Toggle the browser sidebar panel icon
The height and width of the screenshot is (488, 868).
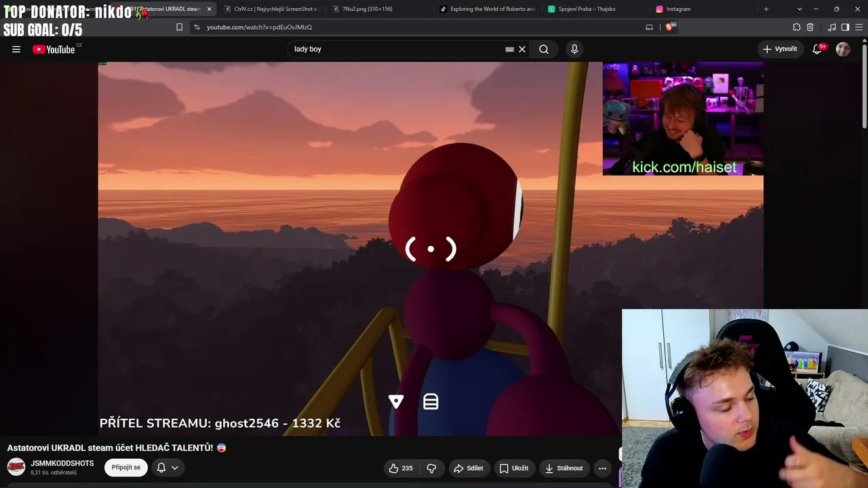coord(845,27)
